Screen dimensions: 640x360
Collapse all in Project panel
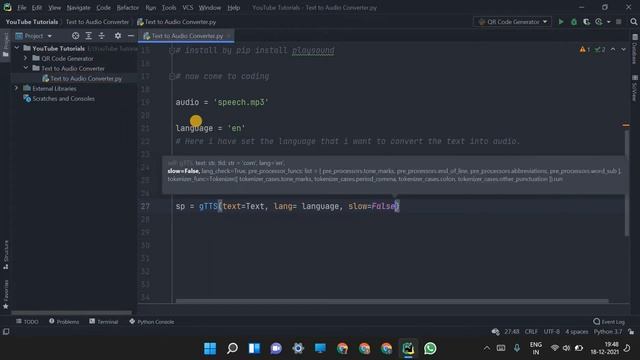(102, 36)
